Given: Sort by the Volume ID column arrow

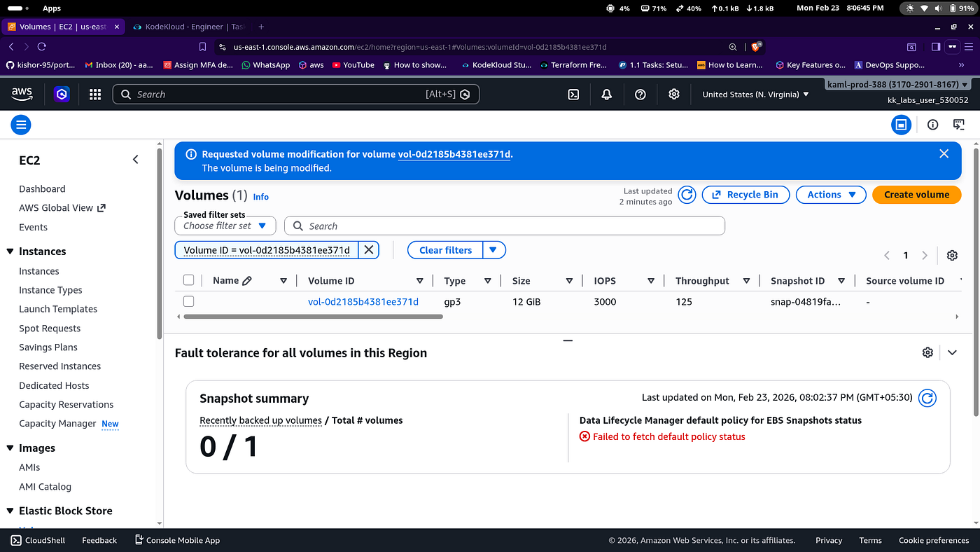Looking at the screenshot, I should (x=420, y=281).
